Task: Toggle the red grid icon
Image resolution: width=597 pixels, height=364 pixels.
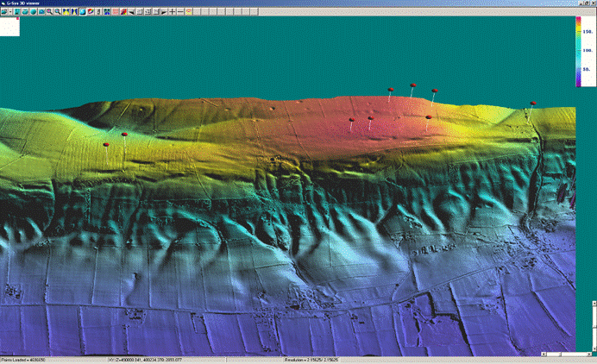Action: coord(116,12)
